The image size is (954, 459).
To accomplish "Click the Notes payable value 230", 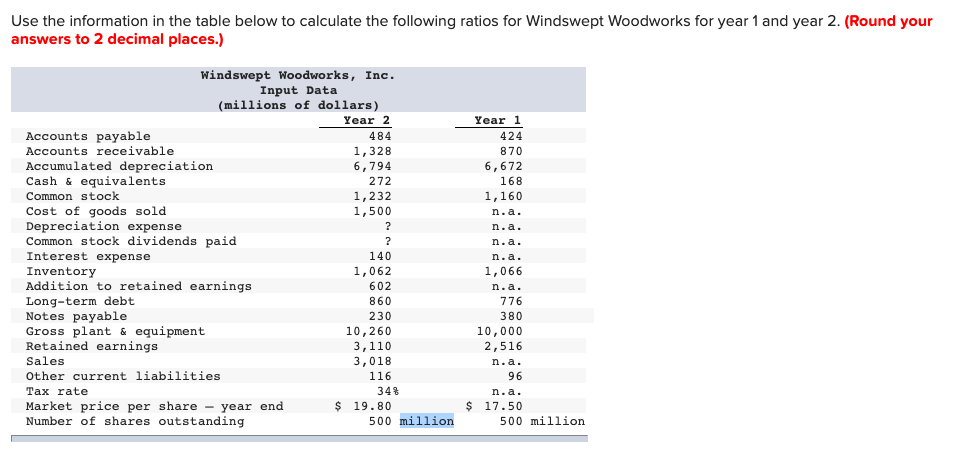I will pyautogui.click(x=380, y=316).
